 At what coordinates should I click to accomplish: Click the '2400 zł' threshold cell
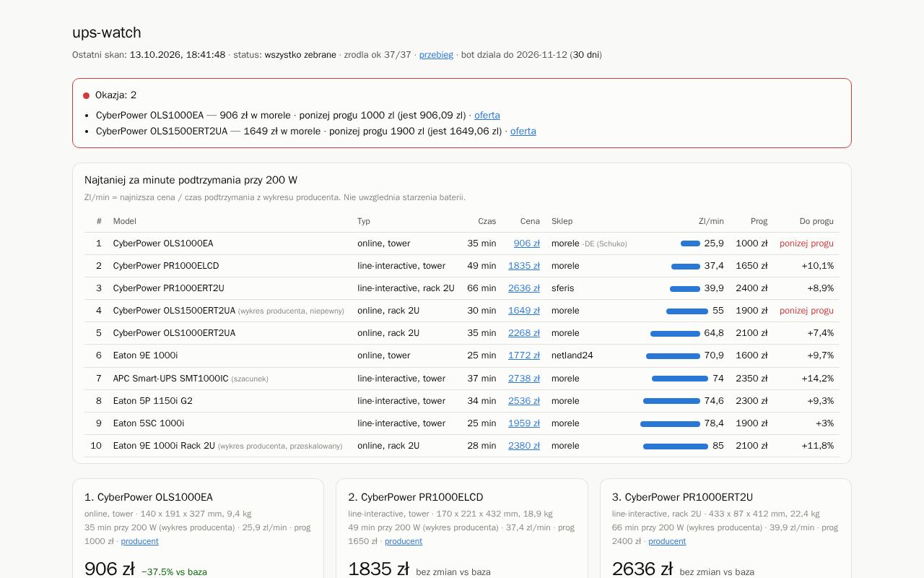[x=751, y=288]
